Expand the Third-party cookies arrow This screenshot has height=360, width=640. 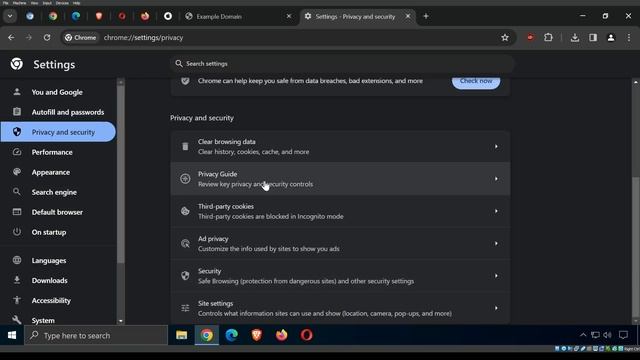click(x=496, y=211)
